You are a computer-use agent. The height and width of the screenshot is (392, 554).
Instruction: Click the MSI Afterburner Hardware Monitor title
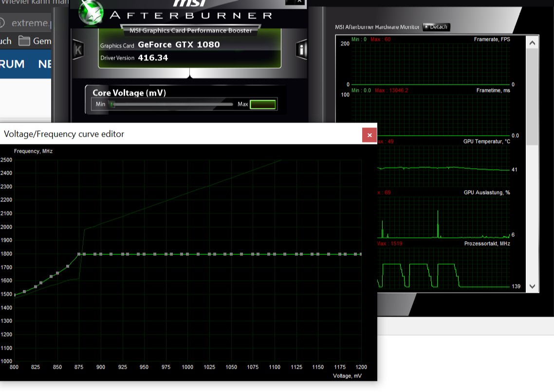[x=377, y=27]
